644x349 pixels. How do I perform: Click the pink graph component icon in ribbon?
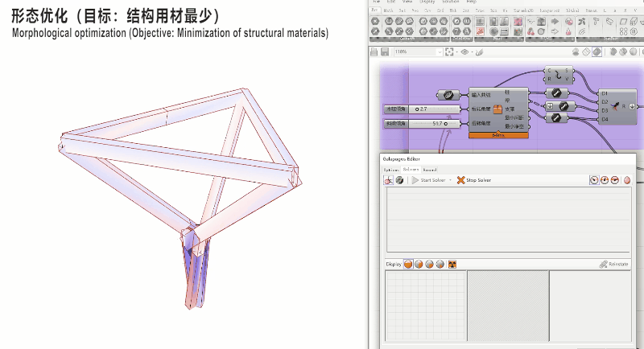point(480,31)
